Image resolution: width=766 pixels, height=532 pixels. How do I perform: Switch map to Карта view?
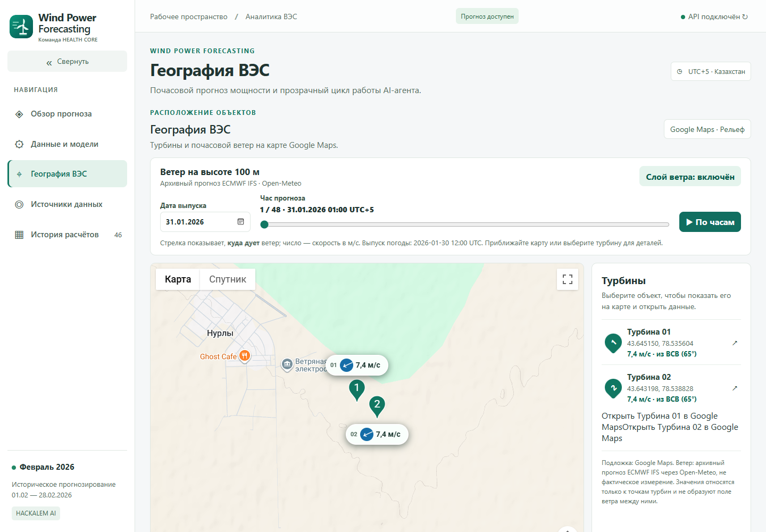(178, 279)
